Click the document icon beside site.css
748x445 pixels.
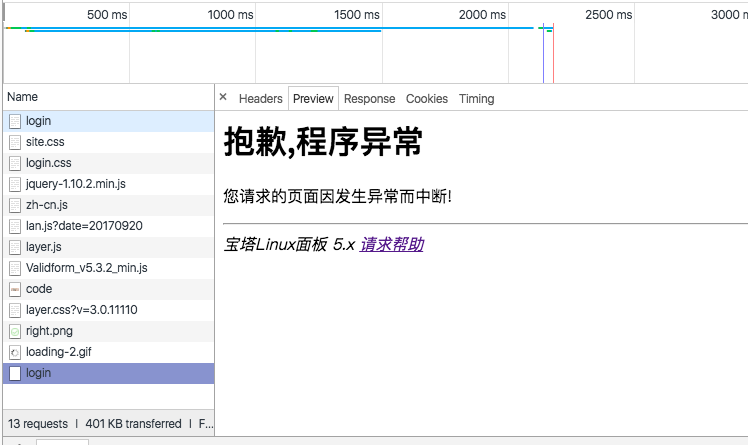[15, 142]
